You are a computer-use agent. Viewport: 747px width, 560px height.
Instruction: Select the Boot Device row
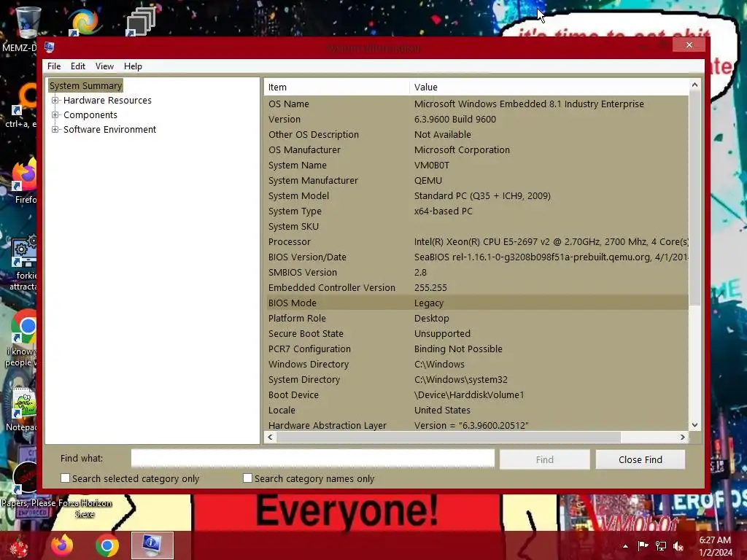[x=476, y=394]
